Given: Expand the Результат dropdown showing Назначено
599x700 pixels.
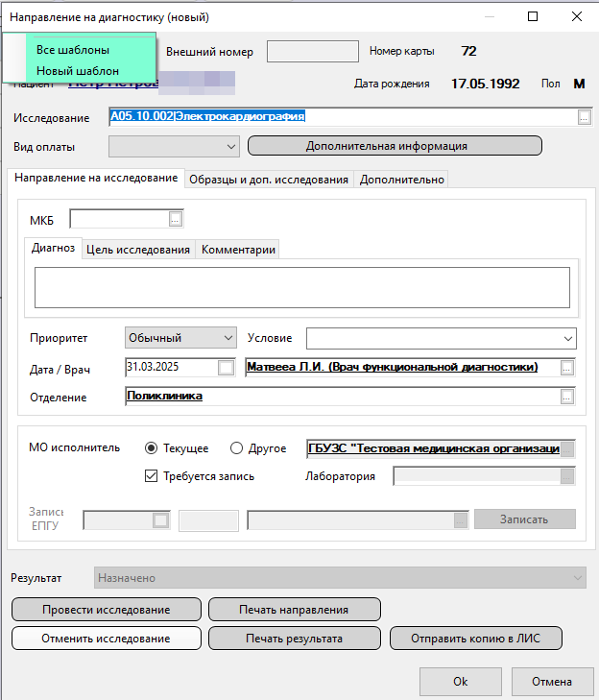Looking at the screenshot, I should (578, 578).
